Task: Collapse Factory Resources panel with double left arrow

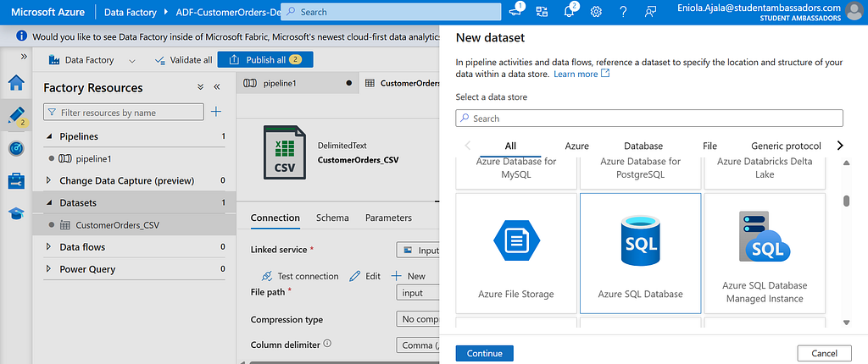Action: [217, 87]
